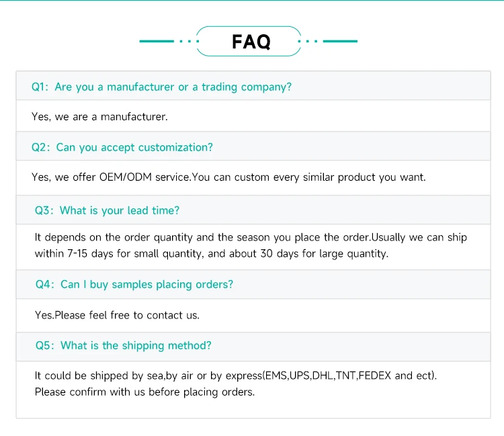Click the "Please feel free to contact us" answer
The height and width of the screenshot is (436, 504).
pos(117,314)
